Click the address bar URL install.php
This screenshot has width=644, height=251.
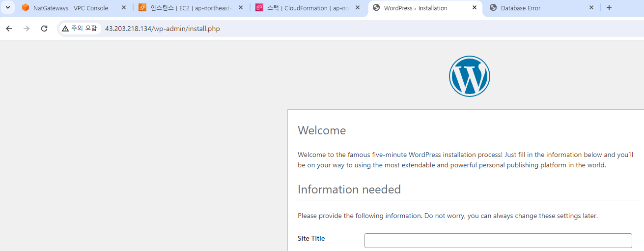point(162,29)
